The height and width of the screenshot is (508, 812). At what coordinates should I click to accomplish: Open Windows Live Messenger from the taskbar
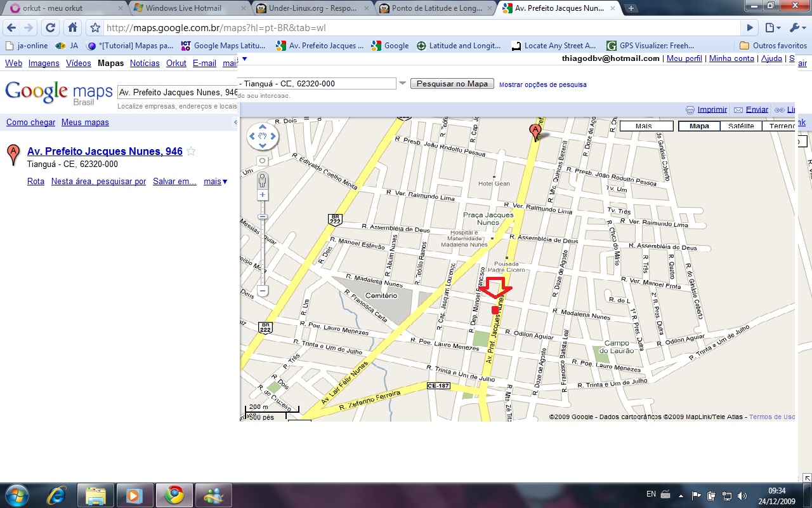213,494
